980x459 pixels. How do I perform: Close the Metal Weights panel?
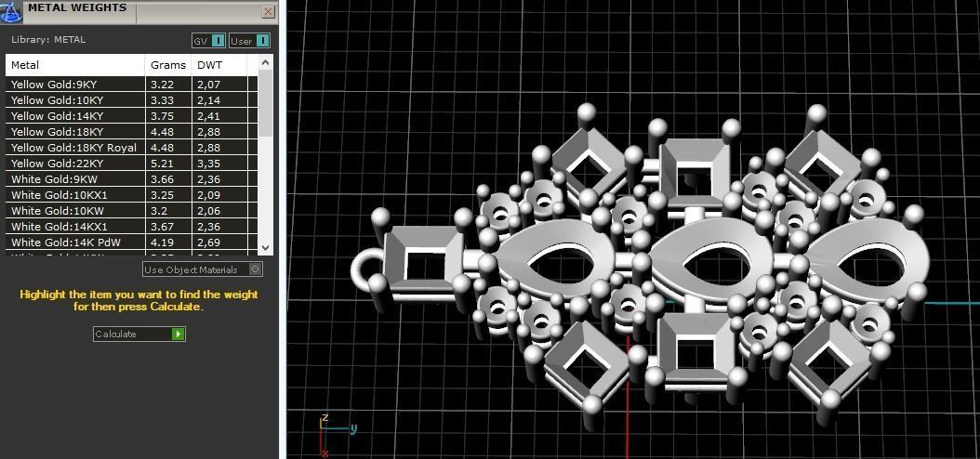(268, 11)
